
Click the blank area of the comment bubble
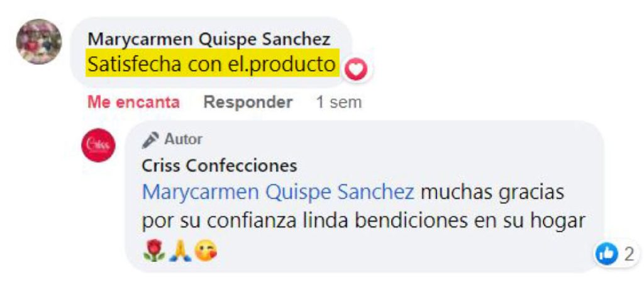pyautogui.click(x=431, y=148)
